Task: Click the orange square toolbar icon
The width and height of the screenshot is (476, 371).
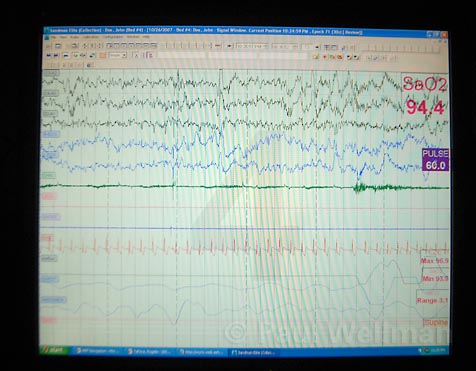Action: (x=103, y=56)
